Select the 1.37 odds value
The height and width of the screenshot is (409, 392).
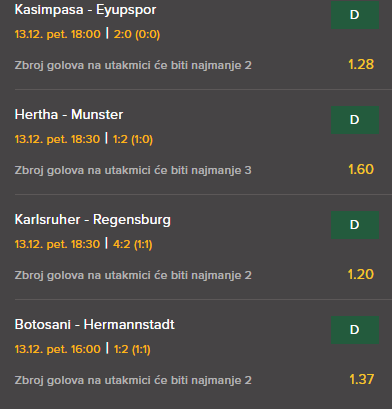362,379
